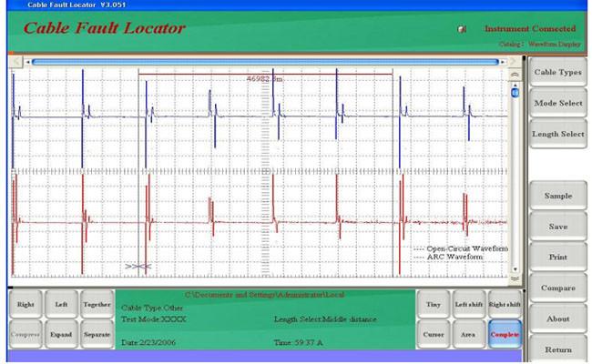592x364 pixels.
Task: Select the Area mode button
Action: [x=468, y=335]
